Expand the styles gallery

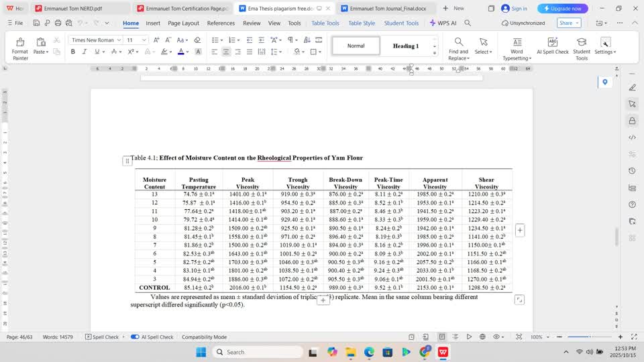click(434, 52)
